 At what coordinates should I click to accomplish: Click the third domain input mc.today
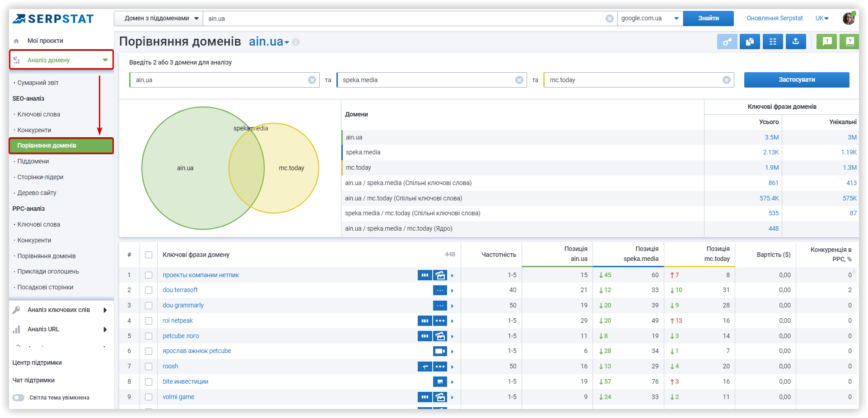tap(639, 80)
